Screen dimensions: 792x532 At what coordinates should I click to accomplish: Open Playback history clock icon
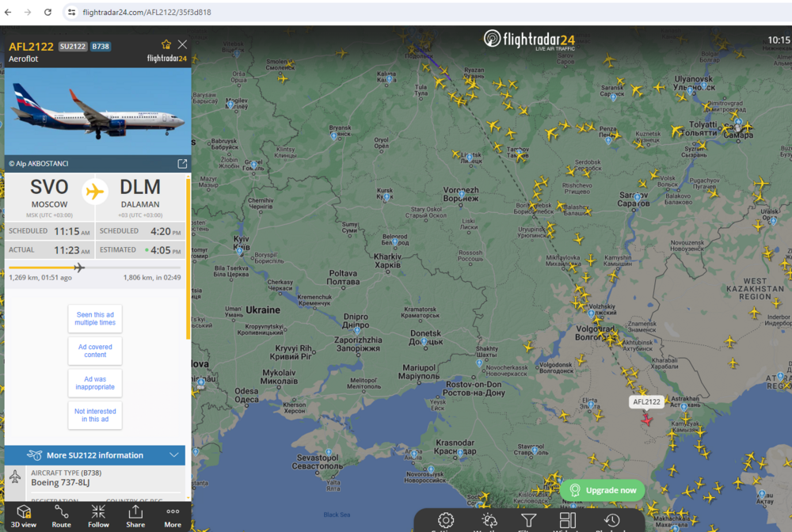click(x=611, y=520)
